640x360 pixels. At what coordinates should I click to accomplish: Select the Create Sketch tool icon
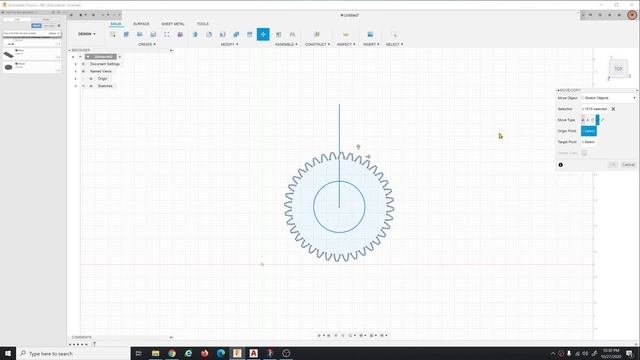pyautogui.click(x=113, y=35)
